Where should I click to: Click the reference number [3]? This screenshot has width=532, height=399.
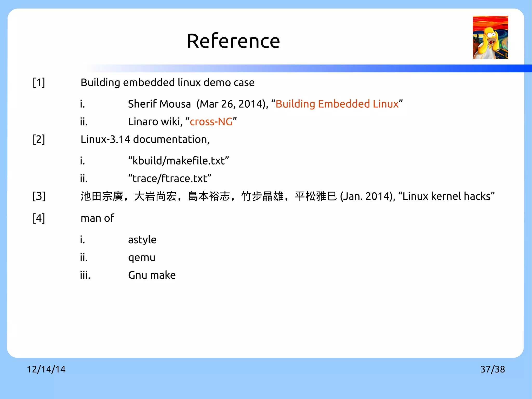(x=39, y=196)
